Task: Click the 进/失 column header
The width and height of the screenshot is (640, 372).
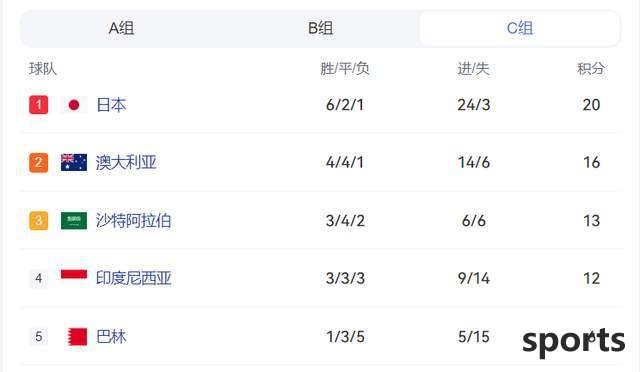Action: (x=473, y=69)
